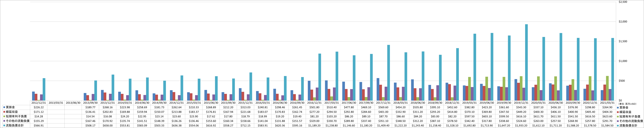Viewport: 644px width, 128px height.
Task: Click the $1,409.40 cell
Action: click(x=383, y=126)
